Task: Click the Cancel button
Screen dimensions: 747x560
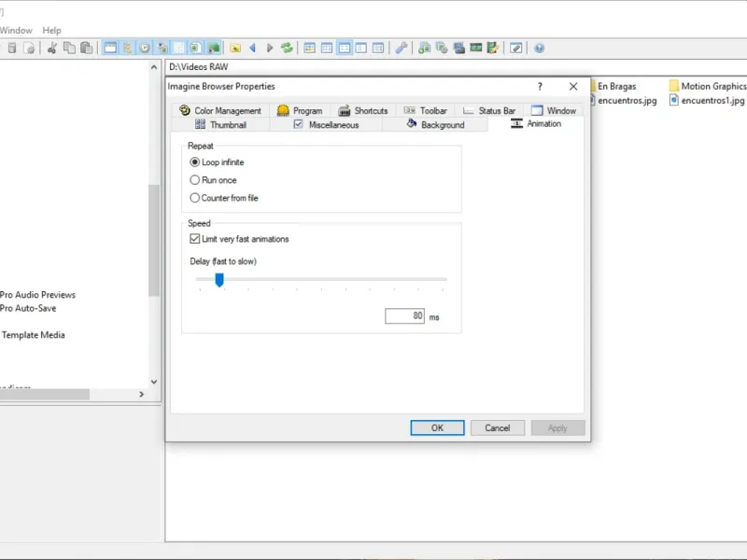Action: click(x=498, y=428)
